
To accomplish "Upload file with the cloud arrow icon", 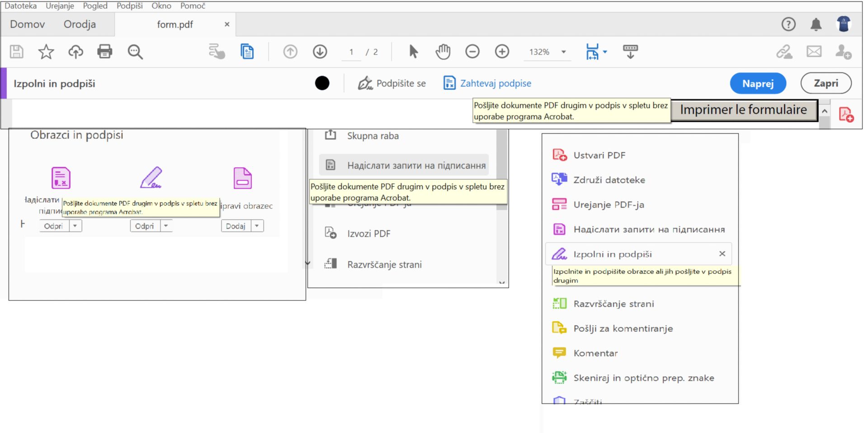I will pos(75,52).
